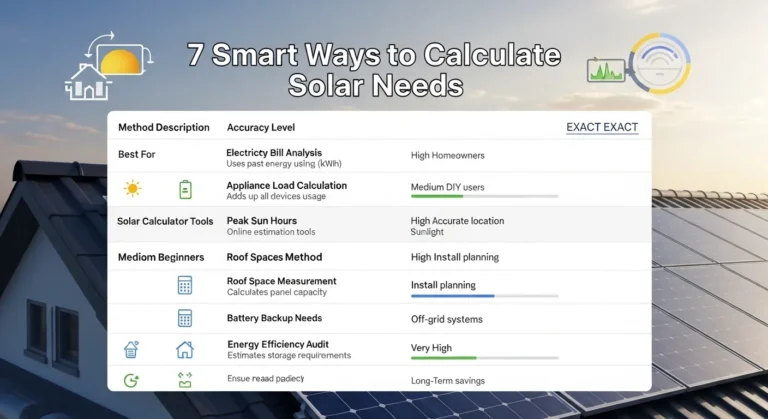The image size is (768, 419).
Task: Click the Very High label
Action: tap(431, 348)
